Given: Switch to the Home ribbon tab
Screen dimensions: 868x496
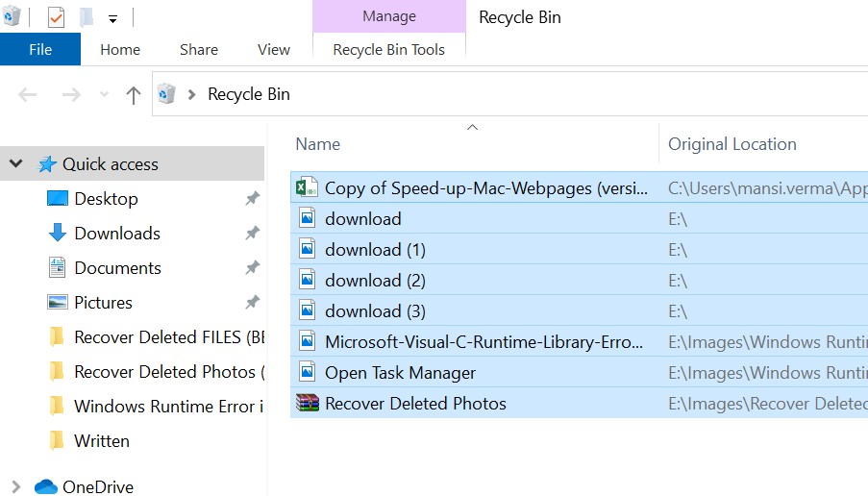Looking at the screenshot, I should pyautogui.click(x=120, y=49).
